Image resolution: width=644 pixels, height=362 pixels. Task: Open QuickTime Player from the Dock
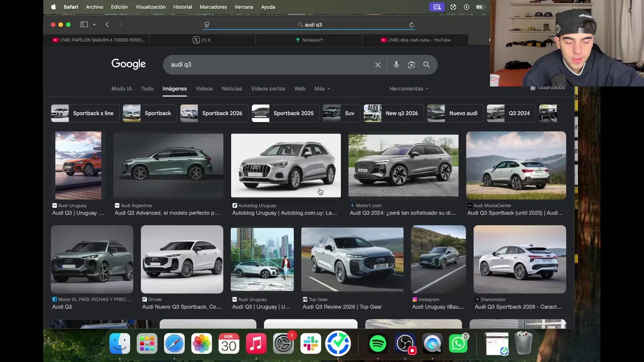(x=432, y=344)
